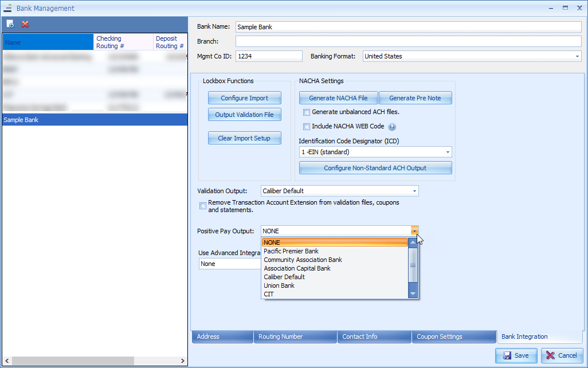Click the Bank Management app icon
The image size is (588, 368).
[x=7, y=8]
